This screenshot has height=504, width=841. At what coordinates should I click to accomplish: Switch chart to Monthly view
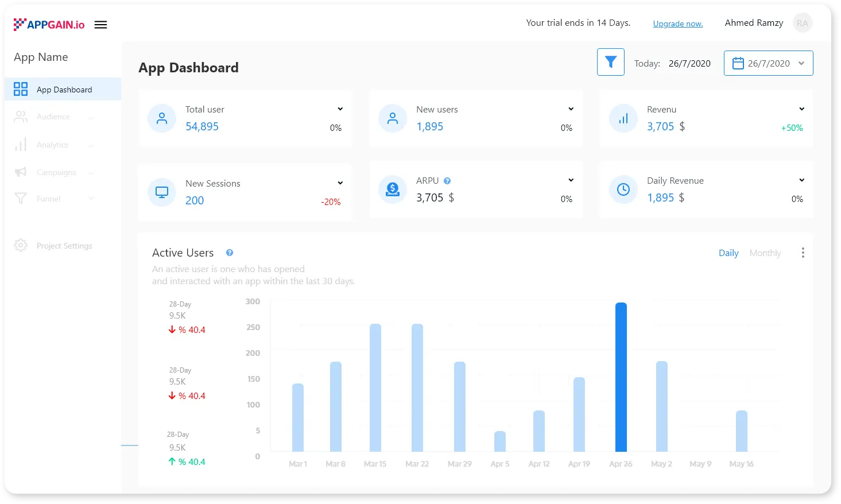click(x=765, y=253)
